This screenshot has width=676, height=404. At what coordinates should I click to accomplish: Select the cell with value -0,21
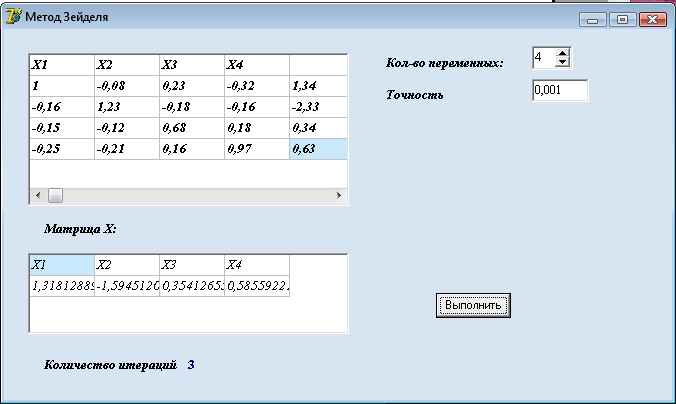coord(127,149)
